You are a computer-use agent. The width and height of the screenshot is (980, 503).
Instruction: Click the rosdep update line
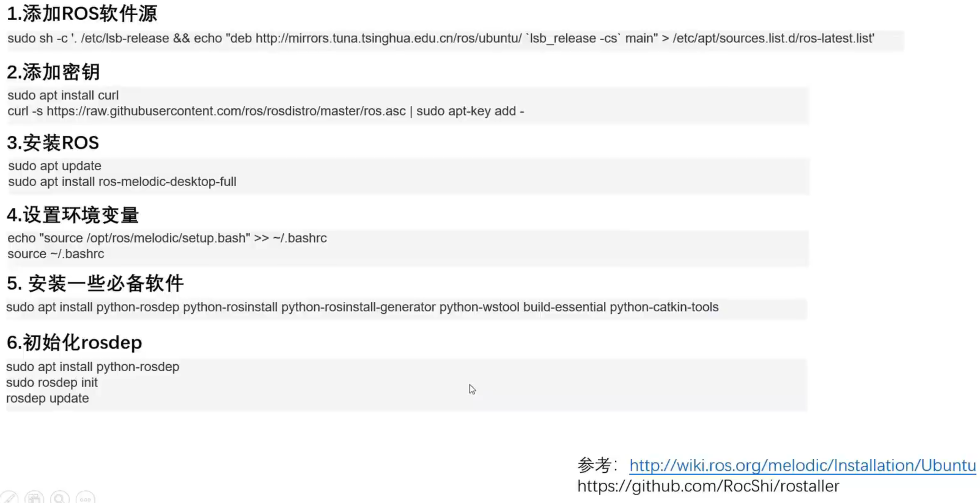48,399
